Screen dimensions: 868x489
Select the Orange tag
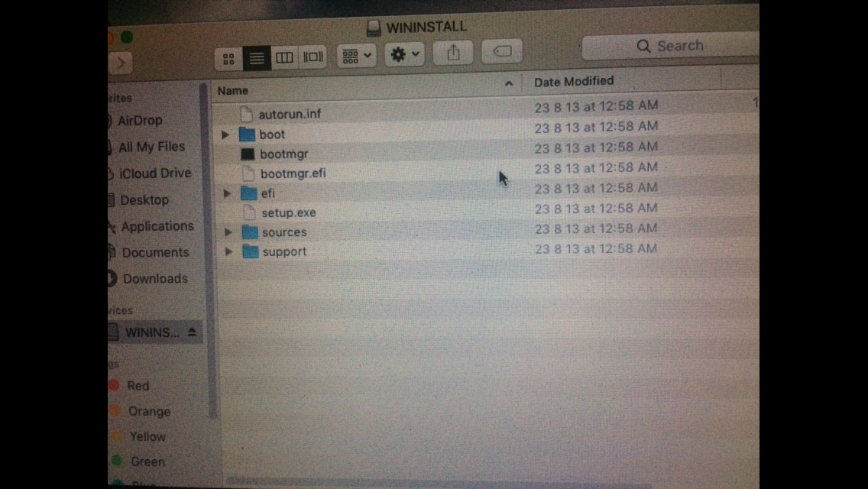[149, 412]
